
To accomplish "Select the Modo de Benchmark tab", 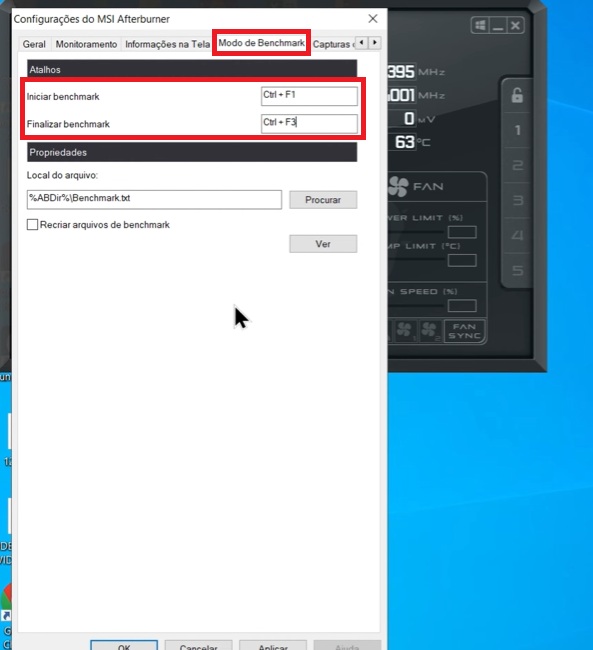I will point(261,43).
